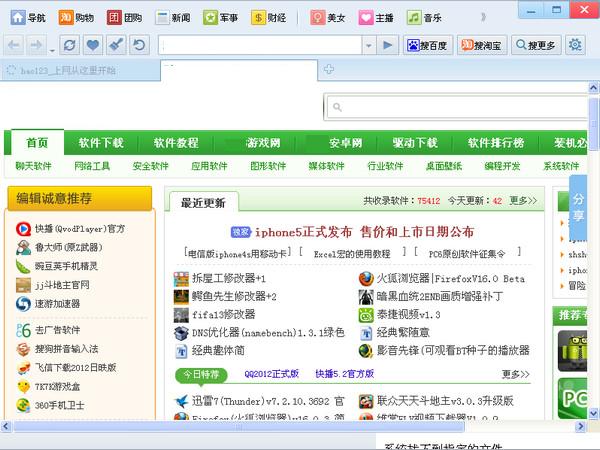600x450 pixels.
Task: Open QQ2012正式版 link
Action: [271, 374]
